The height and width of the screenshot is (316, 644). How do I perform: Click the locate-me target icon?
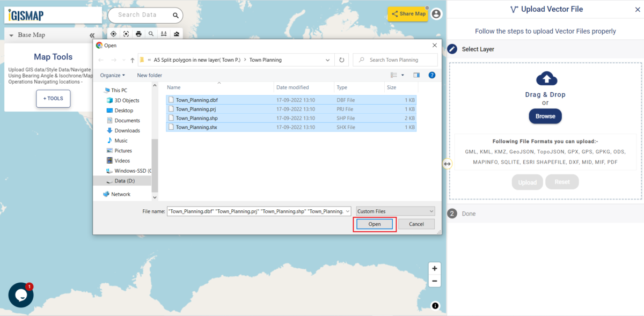pyautogui.click(x=114, y=34)
